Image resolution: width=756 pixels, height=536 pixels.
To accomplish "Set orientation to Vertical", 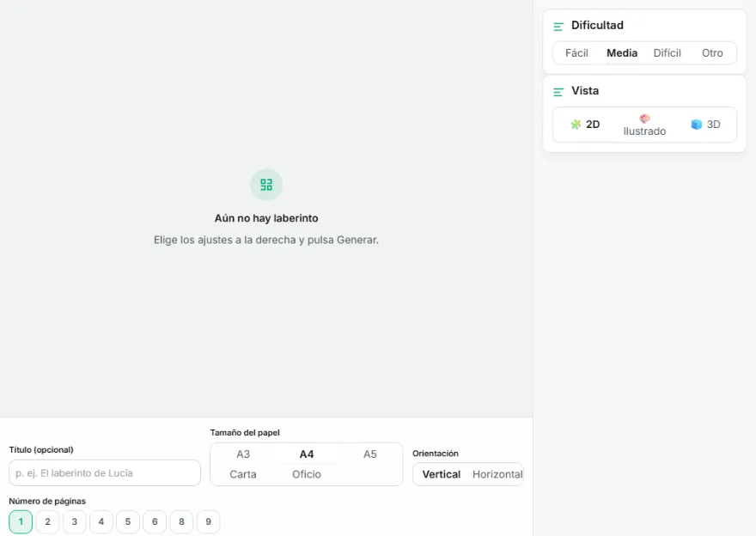I will pyautogui.click(x=442, y=474).
